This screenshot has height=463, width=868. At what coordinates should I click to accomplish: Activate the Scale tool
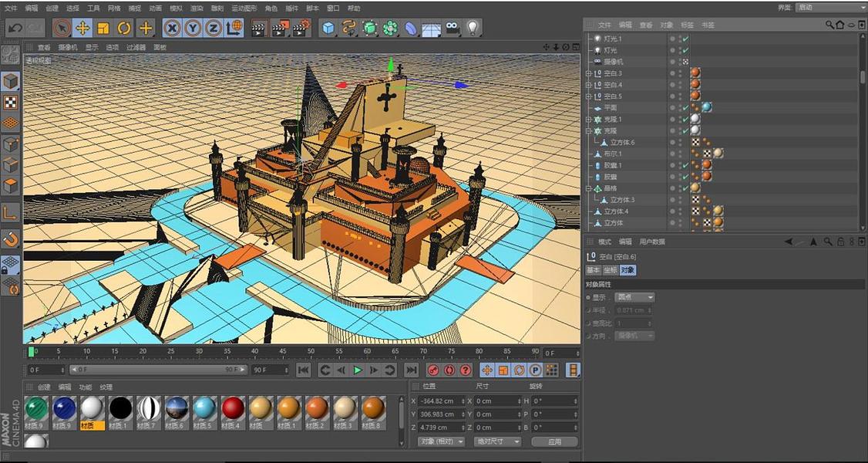pyautogui.click(x=103, y=29)
